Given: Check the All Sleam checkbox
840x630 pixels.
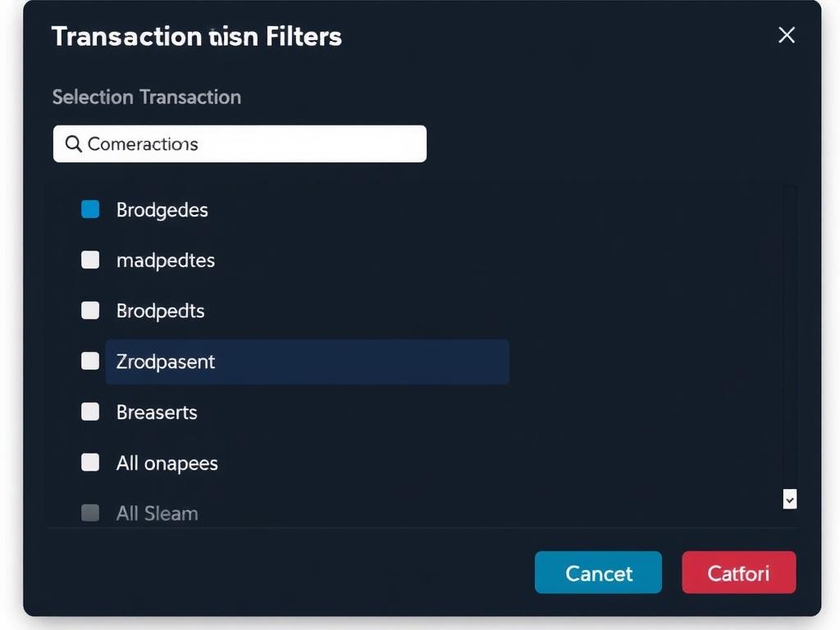Looking at the screenshot, I should (x=90, y=514).
